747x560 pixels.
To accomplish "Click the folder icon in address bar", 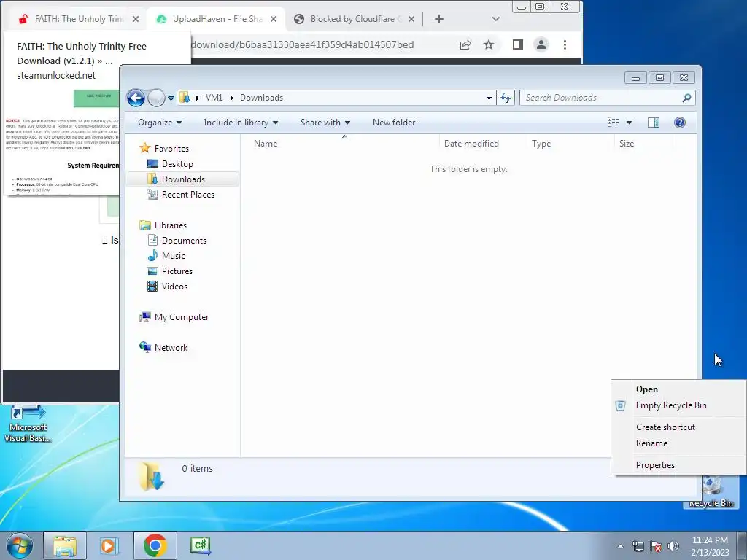I will click(185, 98).
